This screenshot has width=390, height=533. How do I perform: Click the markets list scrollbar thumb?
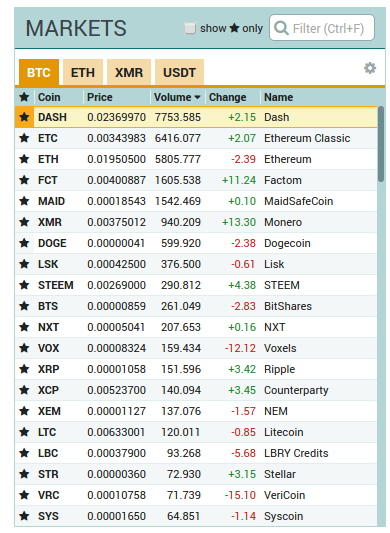[381, 144]
